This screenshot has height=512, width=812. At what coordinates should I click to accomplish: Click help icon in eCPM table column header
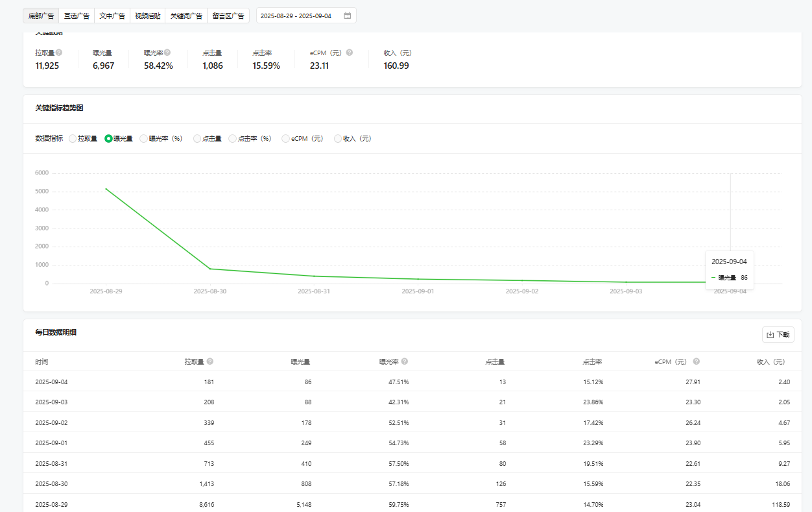click(697, 361)
